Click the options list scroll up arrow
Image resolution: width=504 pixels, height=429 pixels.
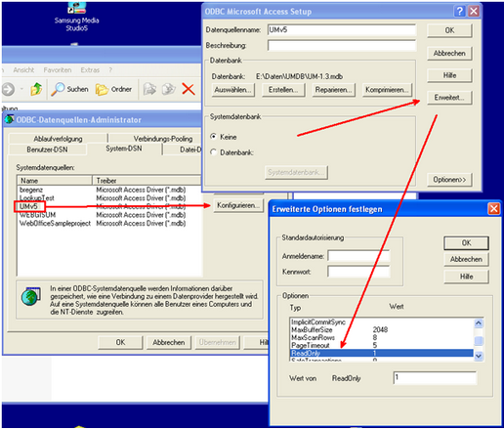coord(479,322)
